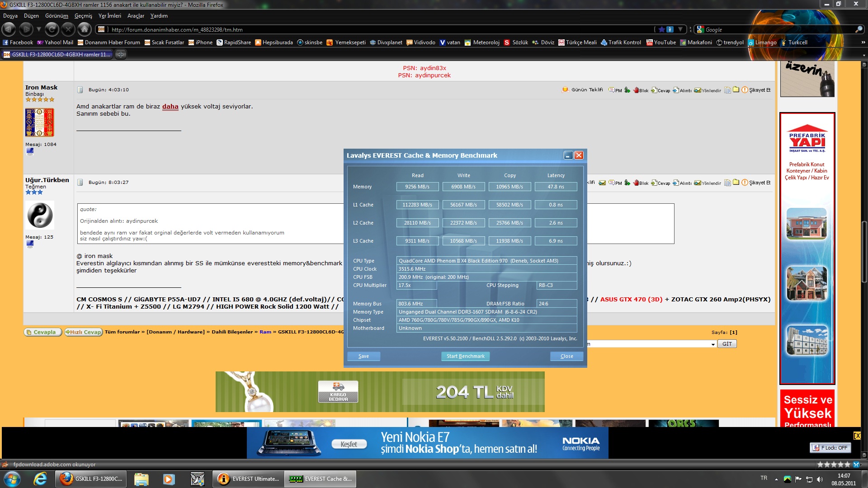Viewport: 868px width, 488px height.
Task: Open the Ram breadcrumb link
Action: point(265,332)
